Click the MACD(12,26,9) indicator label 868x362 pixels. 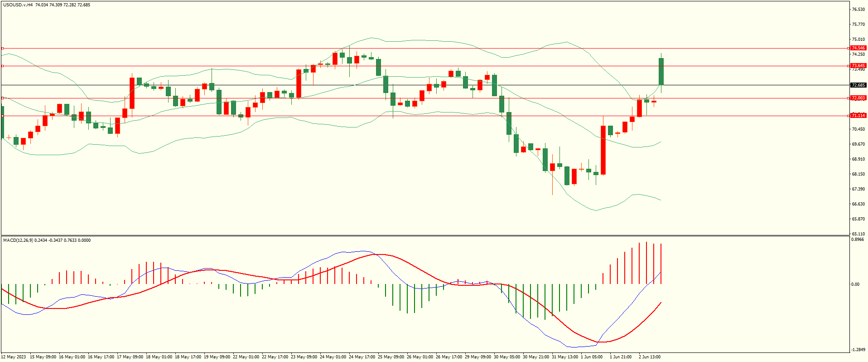(18, 240)
